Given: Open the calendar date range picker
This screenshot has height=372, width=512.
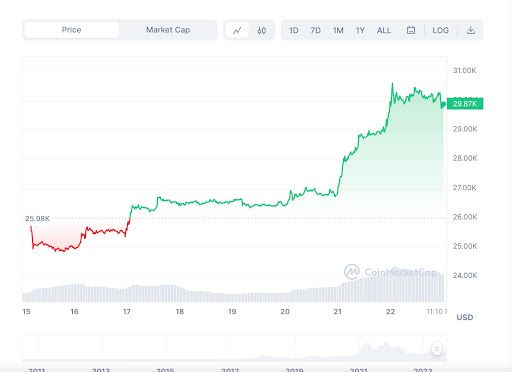Looking at the screenshot, I should point(411,30).
